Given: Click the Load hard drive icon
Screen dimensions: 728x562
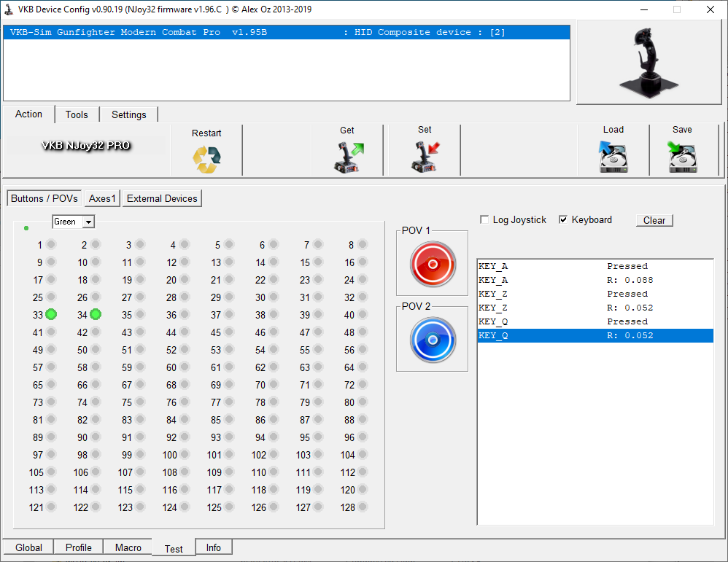Looking at the screenshot, I should 613,157.
